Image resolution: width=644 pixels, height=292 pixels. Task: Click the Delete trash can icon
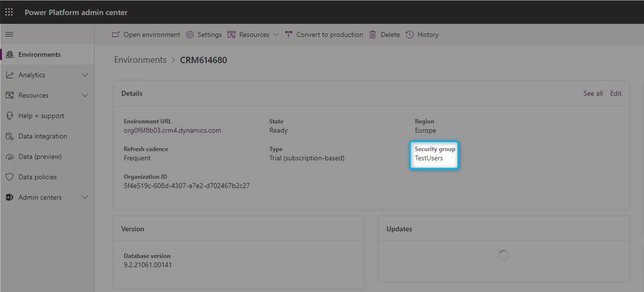point(373,34)
